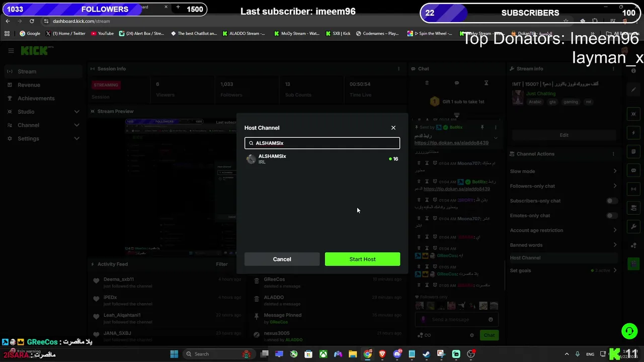Open Revenue in the sidebar
644x362 pixels.
pos(43,85)
